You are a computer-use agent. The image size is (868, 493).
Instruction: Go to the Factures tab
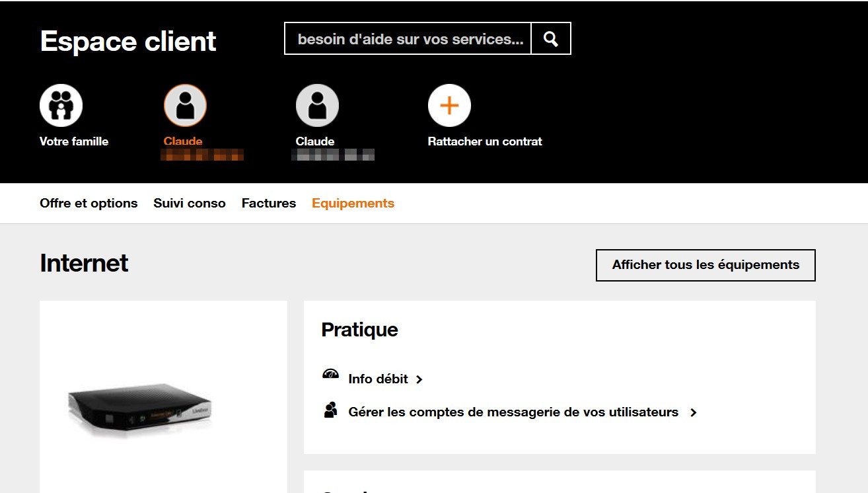[x=269, y=204]
